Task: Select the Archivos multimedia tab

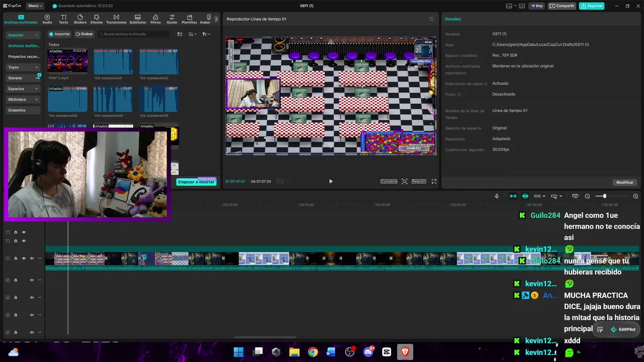Action: 21,19
